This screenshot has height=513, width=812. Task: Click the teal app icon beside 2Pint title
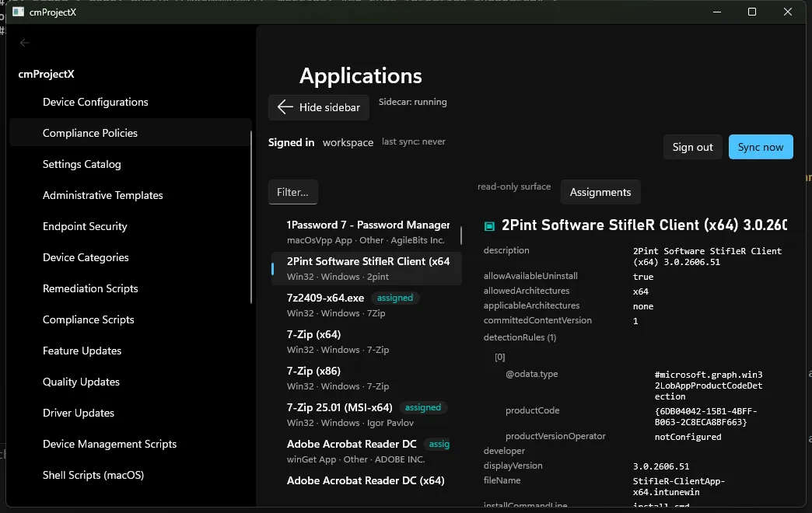pyautogui.click(x=489, y=226)
